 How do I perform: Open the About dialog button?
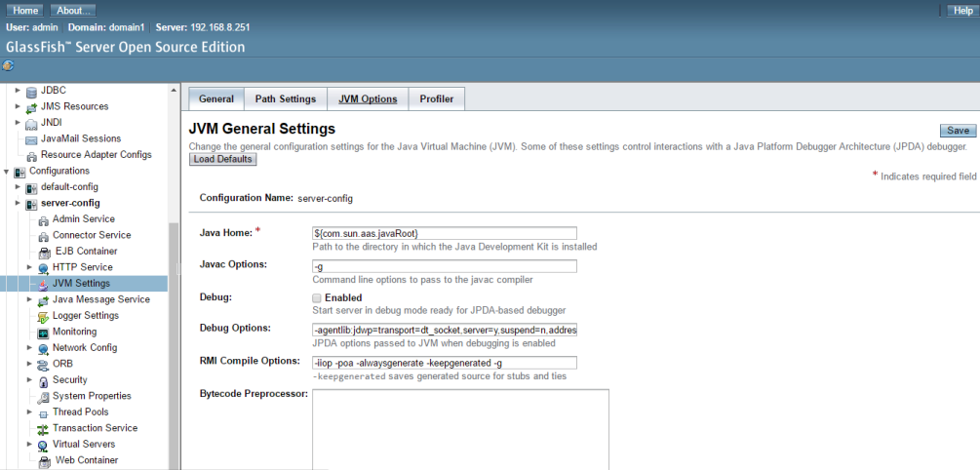pos(73,11)
